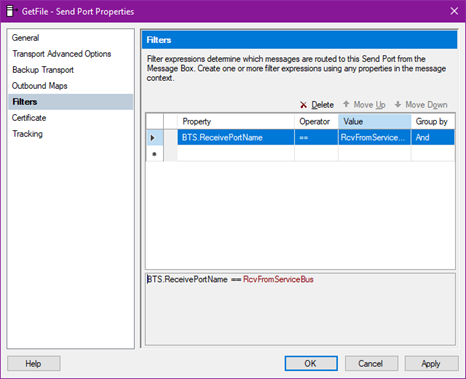Click the Group by column header

coord(433,121)
